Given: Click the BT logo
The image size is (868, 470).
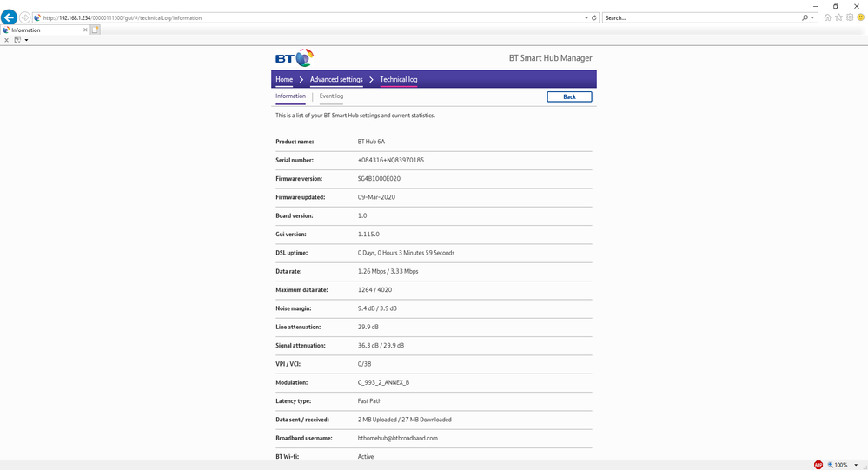Looking at the screenshot, I should point(294,58).
